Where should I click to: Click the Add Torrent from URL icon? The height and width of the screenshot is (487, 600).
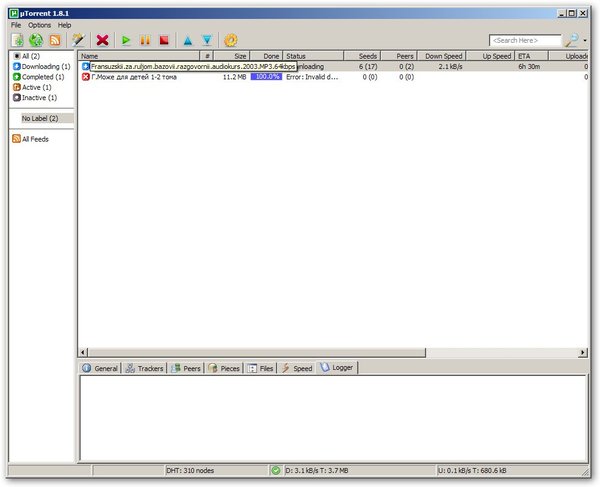click(36, 40)
